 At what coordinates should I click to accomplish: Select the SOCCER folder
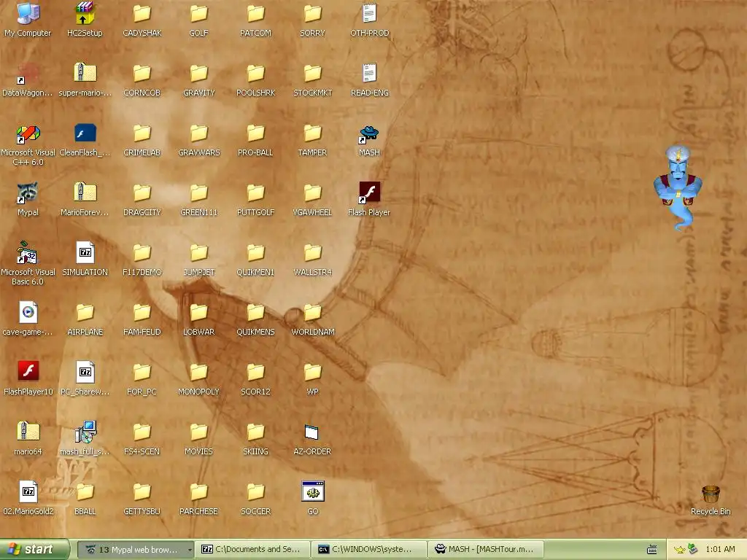point(255,491)
